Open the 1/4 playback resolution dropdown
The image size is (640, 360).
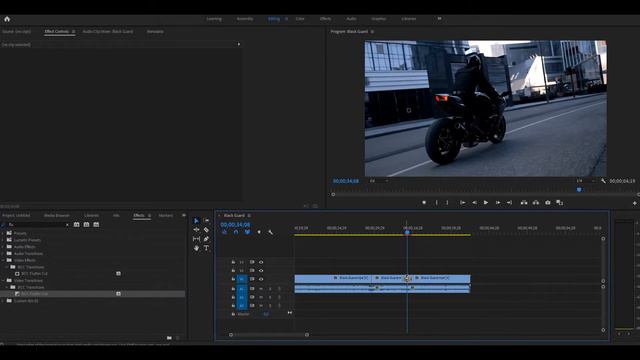(586, 181)
